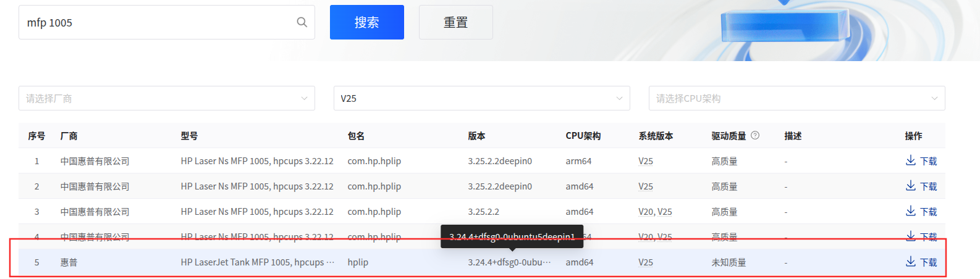Click the 包名 column header
980x279 pixels.
356,136
